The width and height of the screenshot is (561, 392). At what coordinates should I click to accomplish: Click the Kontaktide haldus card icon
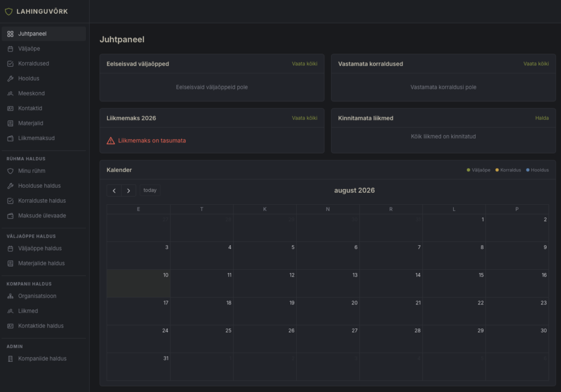[10, 326]
